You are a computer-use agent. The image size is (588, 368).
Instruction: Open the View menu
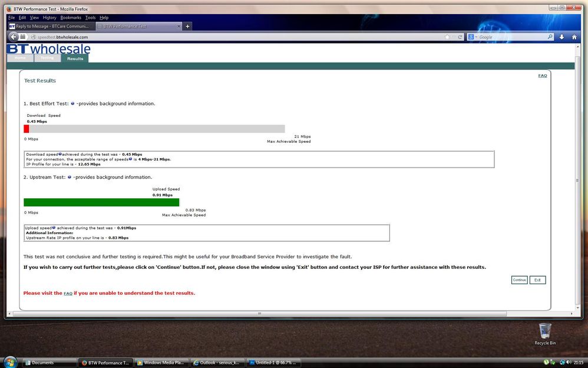click(34, 18)
